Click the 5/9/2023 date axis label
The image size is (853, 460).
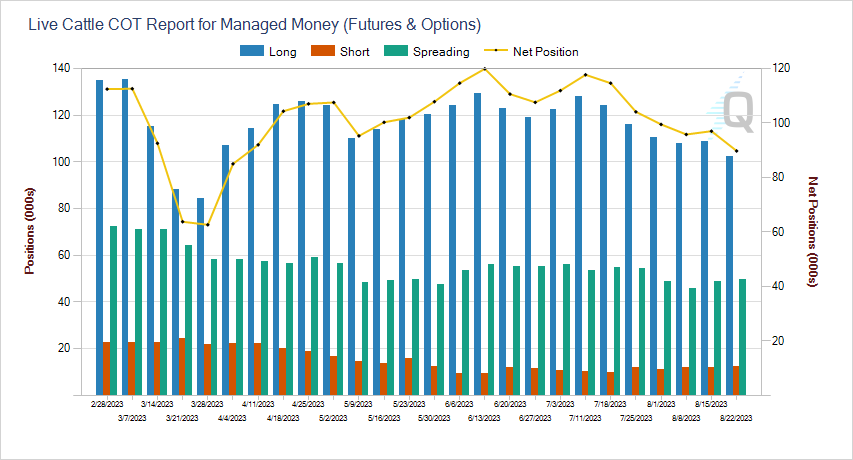pos(358,404)
